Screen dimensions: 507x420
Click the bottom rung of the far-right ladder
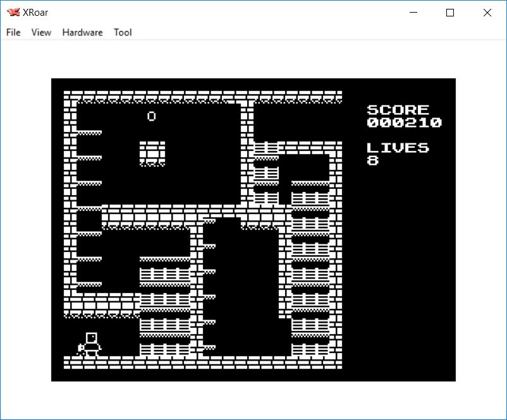click(x=310, y=349)
